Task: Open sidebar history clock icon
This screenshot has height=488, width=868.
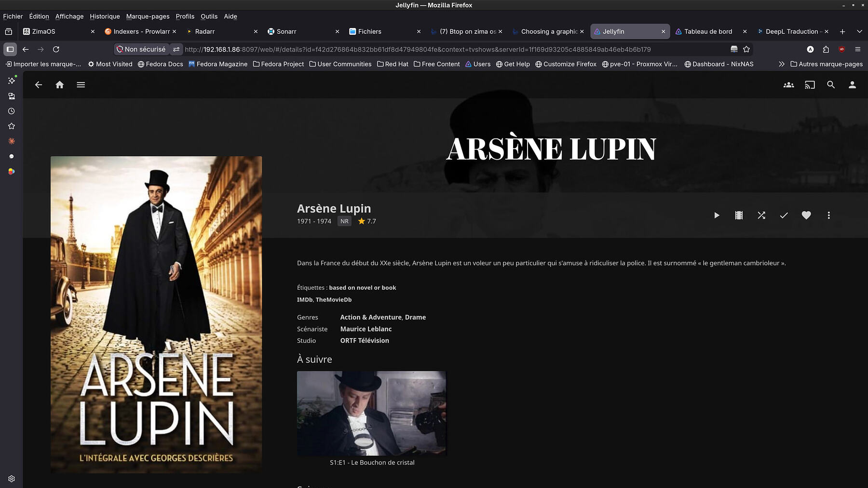Action: tap(12, 111)
